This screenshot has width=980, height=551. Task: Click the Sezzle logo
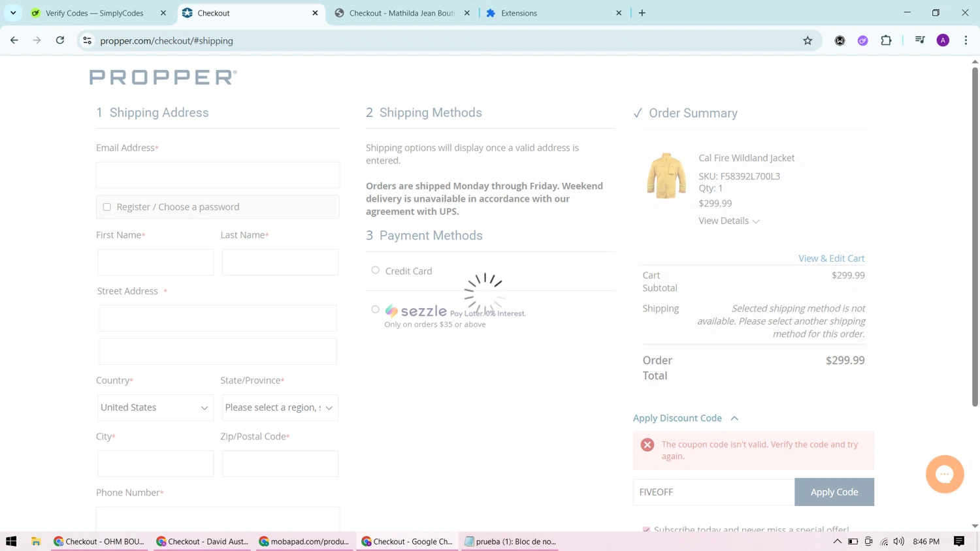coord(416,311)
